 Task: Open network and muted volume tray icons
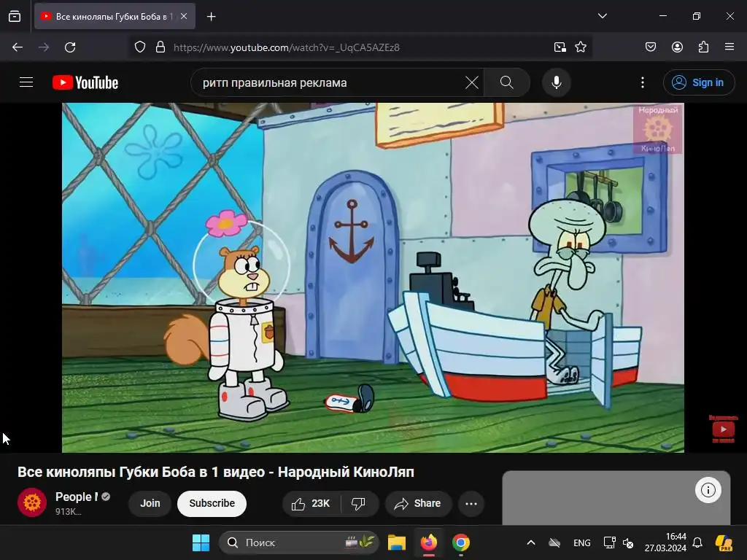point(619,542)
